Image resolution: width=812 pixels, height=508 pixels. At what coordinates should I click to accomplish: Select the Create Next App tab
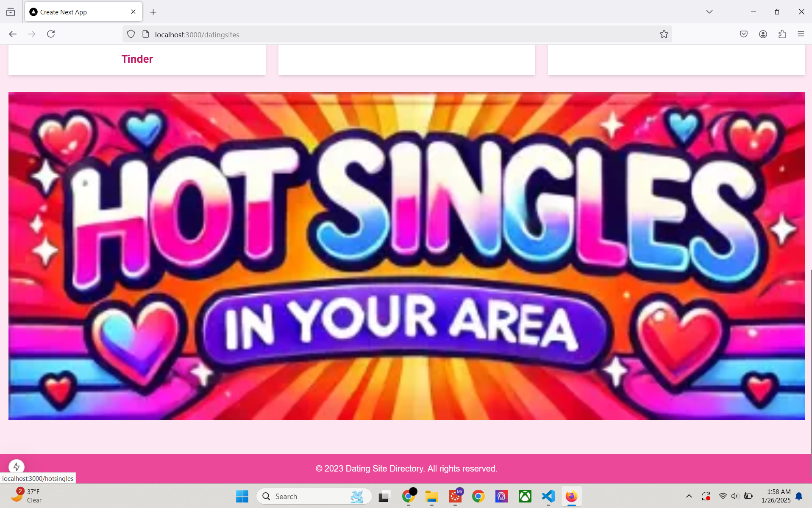click(x=83, y=12)
